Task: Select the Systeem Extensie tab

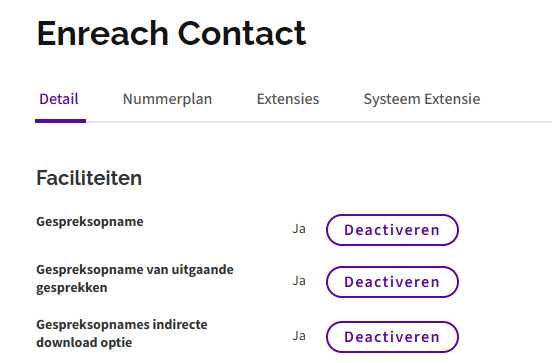Action: pyautogui.click(x=422, y=99)
